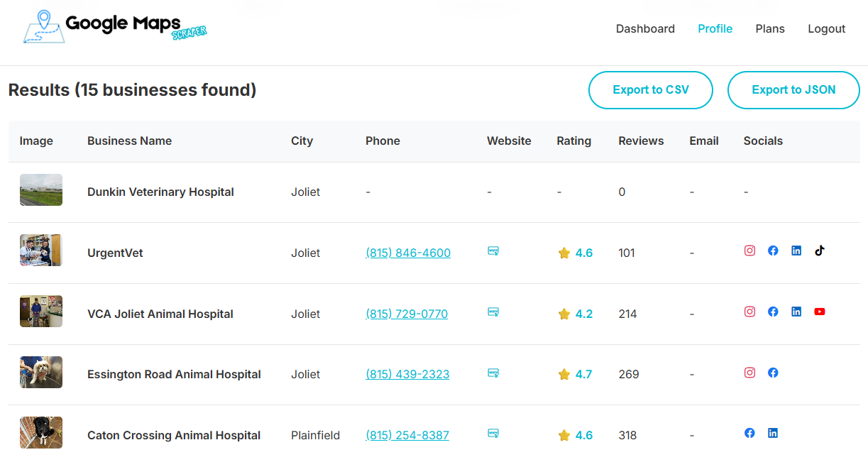Click Essington Road Animal Hospital's Facebook icon

point(773,373)
